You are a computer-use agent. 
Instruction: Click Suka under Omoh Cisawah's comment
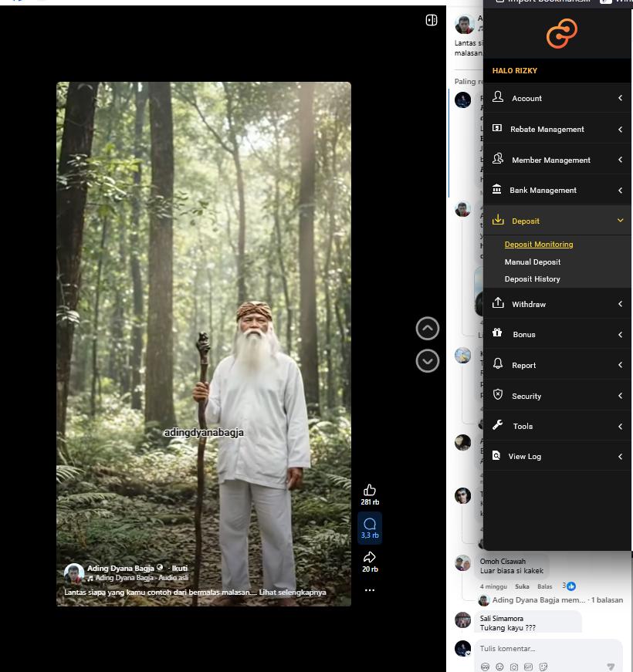pos(522,586)
